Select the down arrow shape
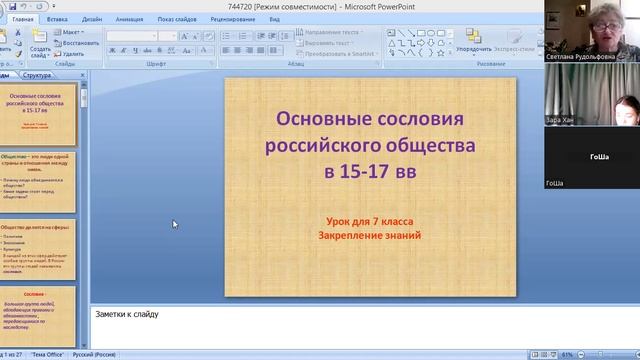640x360 pixels. [x=431, y=43]
